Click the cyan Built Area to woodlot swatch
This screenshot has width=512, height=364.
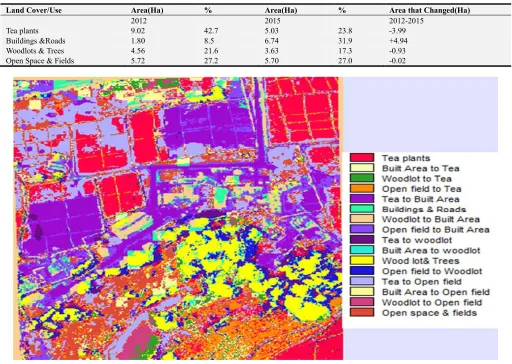tap(362, 250)
